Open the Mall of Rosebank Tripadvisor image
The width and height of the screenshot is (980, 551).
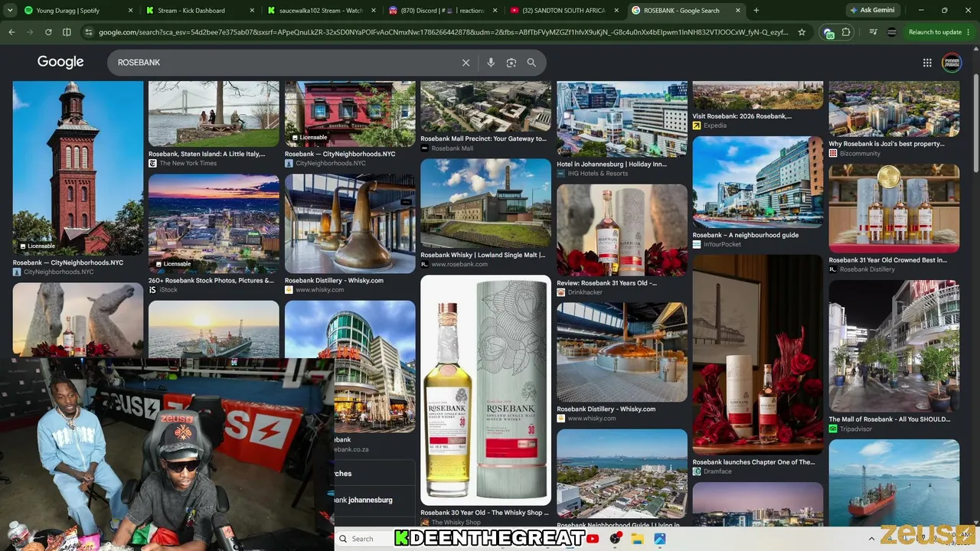tap(893, 346)
